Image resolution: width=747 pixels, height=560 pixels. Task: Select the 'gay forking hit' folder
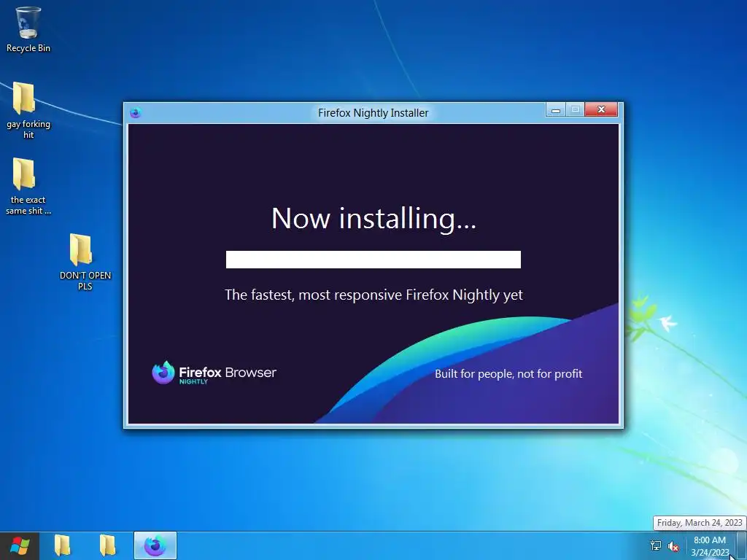pos(28,111)
